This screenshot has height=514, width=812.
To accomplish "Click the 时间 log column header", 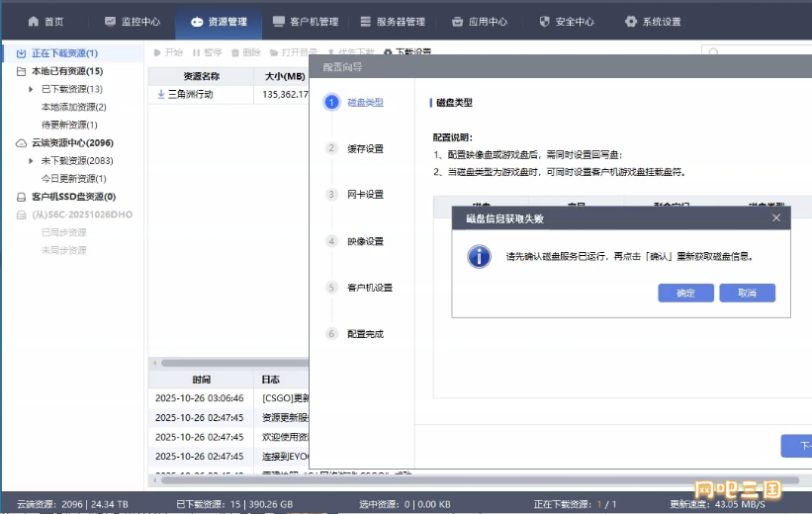I will 202,380.
